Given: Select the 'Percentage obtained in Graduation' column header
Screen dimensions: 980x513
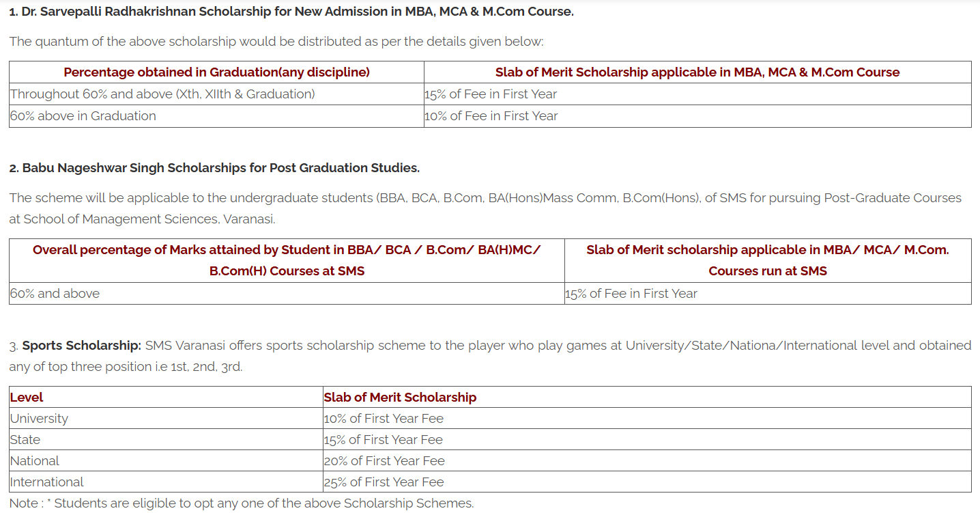Looking at the screenshot, I should (x=216, y=72).
